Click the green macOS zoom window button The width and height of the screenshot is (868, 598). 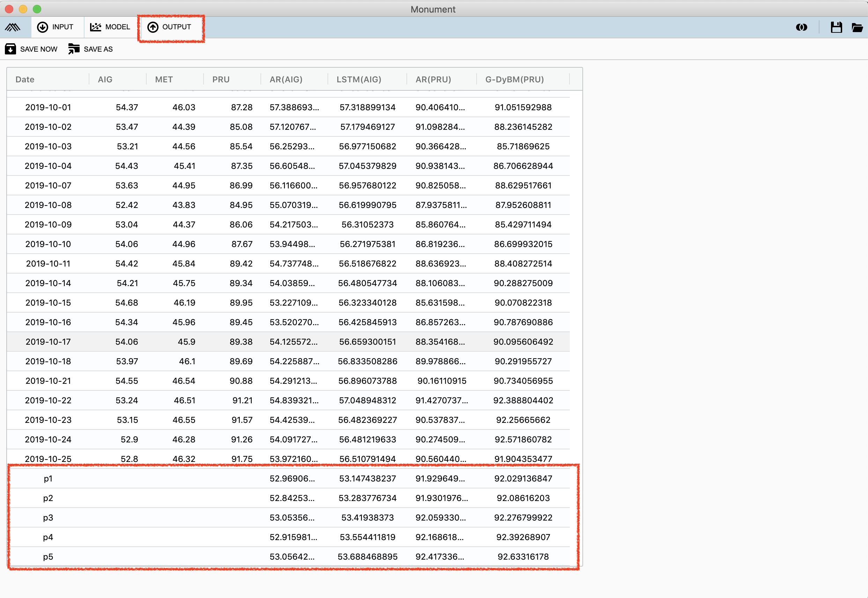(37, 9)
